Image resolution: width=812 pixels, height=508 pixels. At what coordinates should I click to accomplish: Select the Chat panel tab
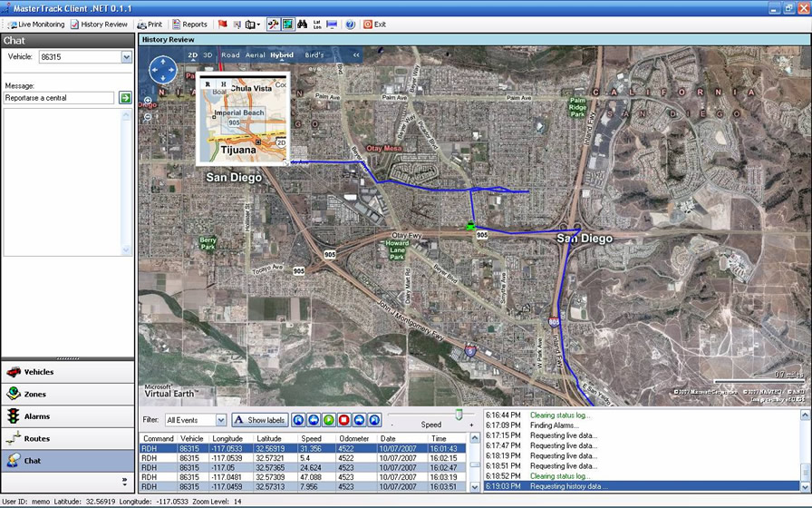[68, 461]
